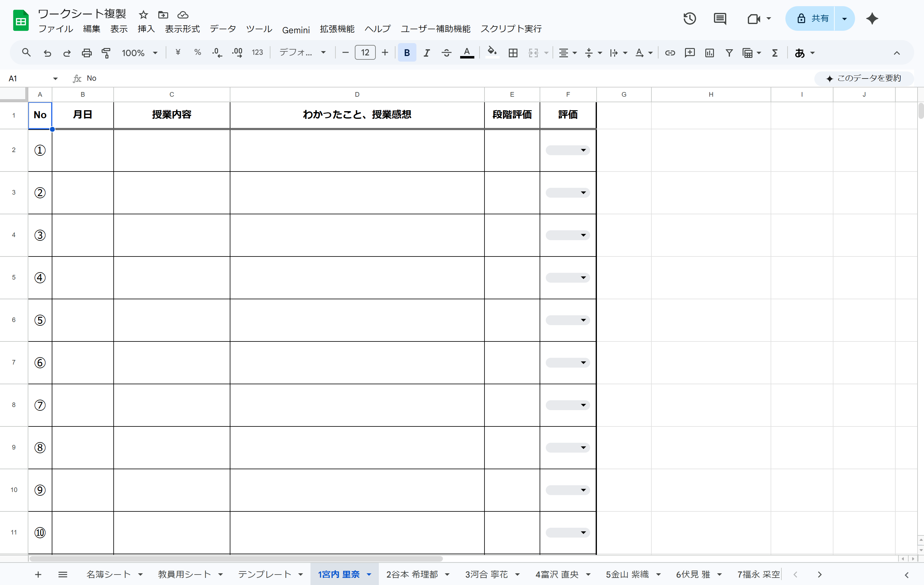Expand the zoom 100% dropdown

click(140, 53)
